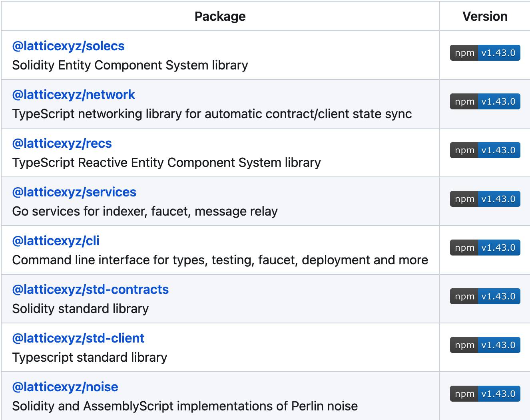Open the @latticexyz/network package link
530x420 pixels.
pyautogui.click(x=74, y=95)
